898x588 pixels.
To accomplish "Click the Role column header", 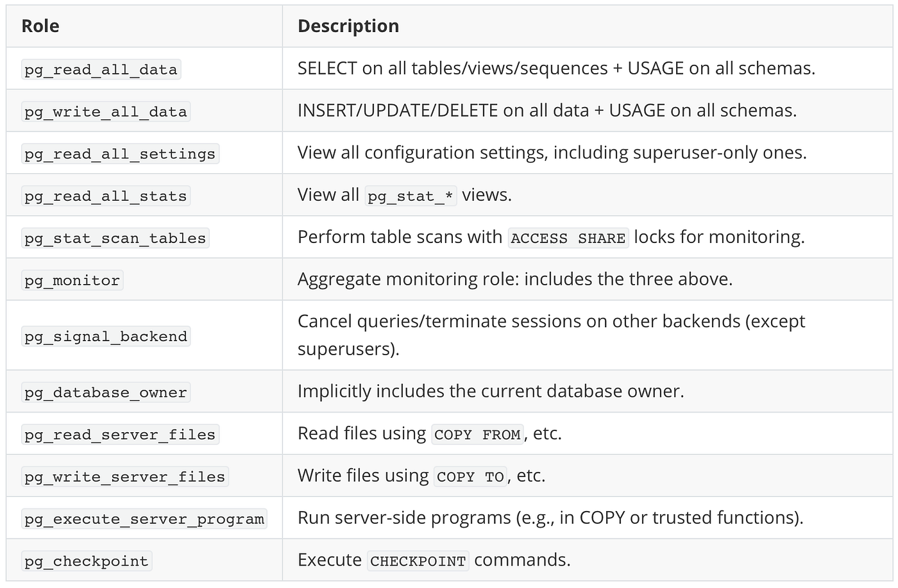I will [x=40, y=26].
